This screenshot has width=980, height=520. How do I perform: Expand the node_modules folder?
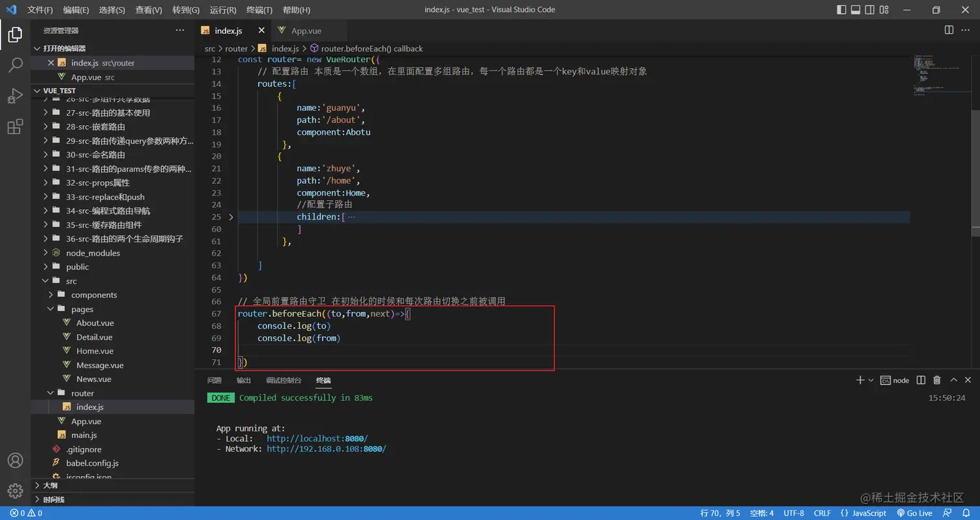coord(113,253)
